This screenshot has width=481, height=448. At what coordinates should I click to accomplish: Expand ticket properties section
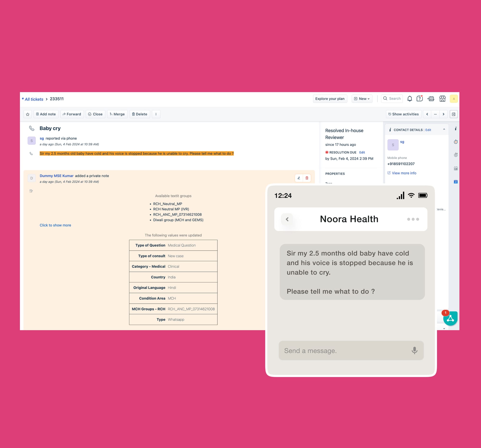(x=335, y=173)
